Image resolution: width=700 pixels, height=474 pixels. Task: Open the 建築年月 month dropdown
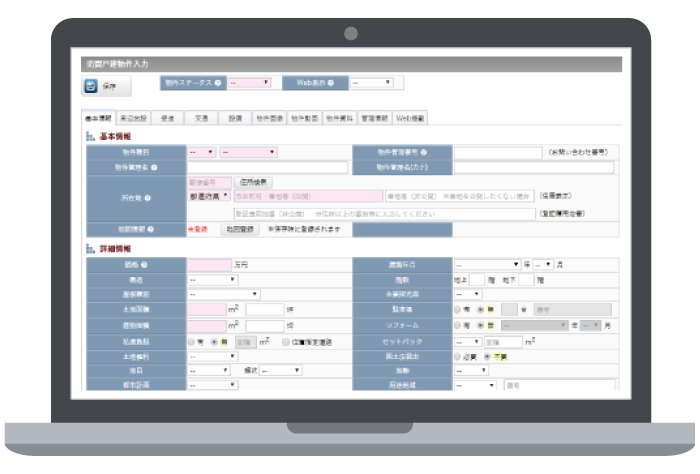[x=543, y=265]
